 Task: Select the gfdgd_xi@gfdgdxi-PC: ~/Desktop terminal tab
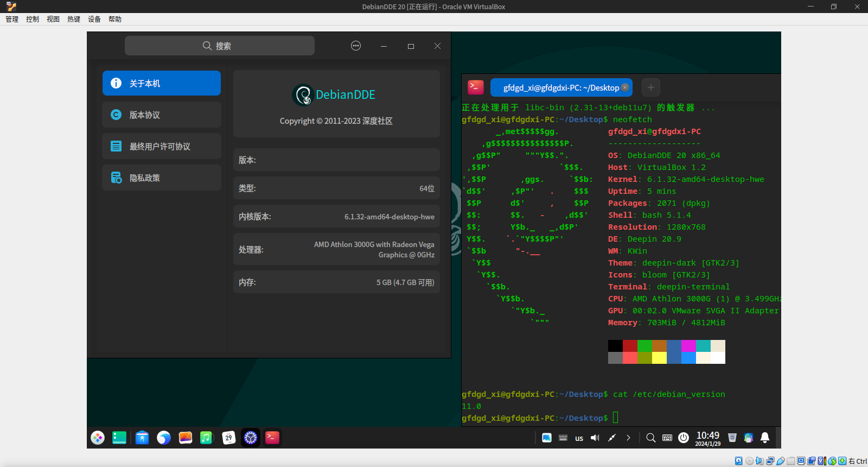[561, 87]
